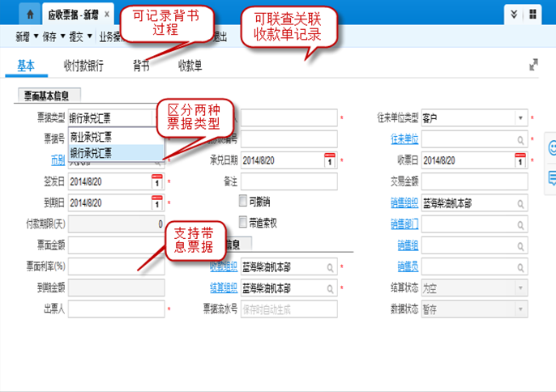556x392 pixels.
Task: Click the home icon tab
Action: tap(30, 15)
